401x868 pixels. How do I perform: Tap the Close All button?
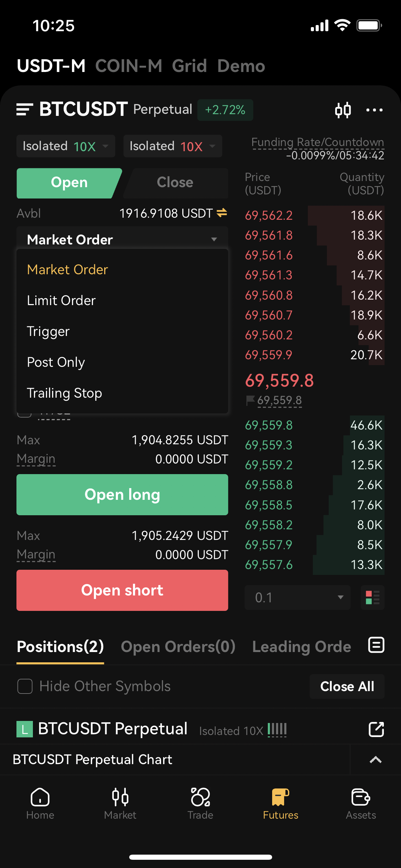pos(347,686)
